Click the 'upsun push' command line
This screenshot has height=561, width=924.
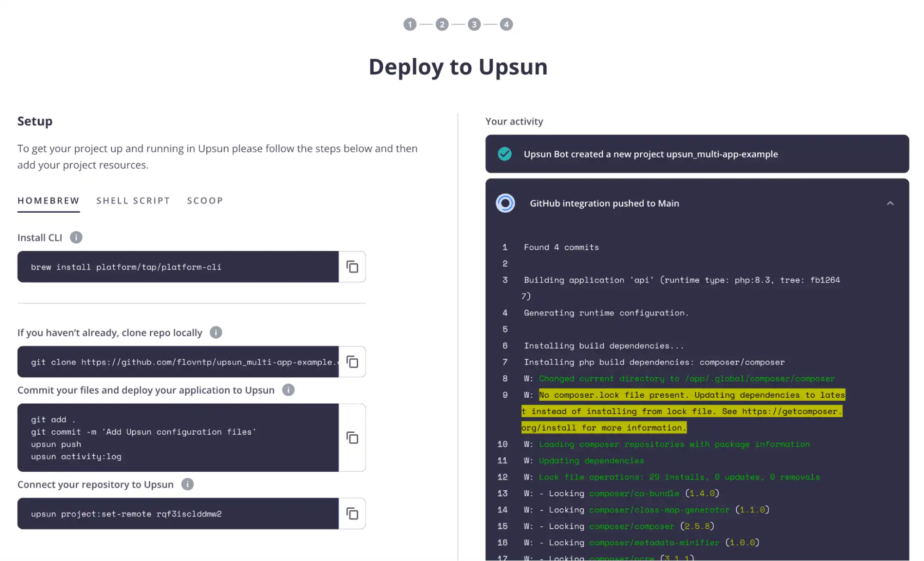coord(56,444)
